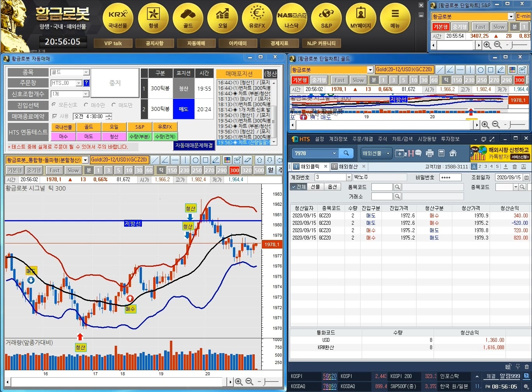Toggle the 전체 filter in HTS window

tap(298, 187)
